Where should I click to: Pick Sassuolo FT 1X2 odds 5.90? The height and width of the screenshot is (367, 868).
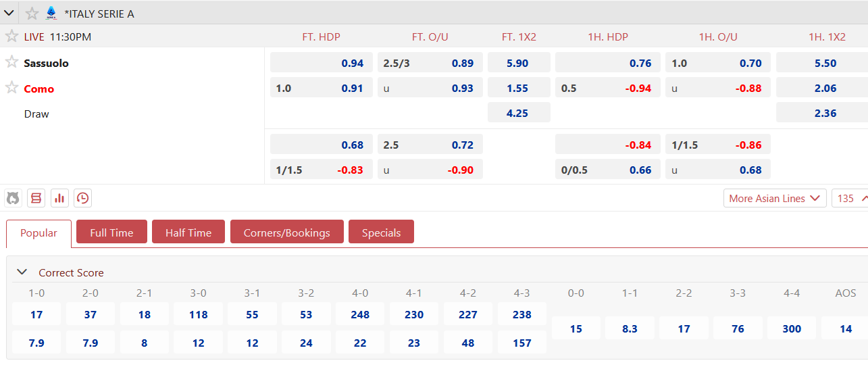(518, 63)
